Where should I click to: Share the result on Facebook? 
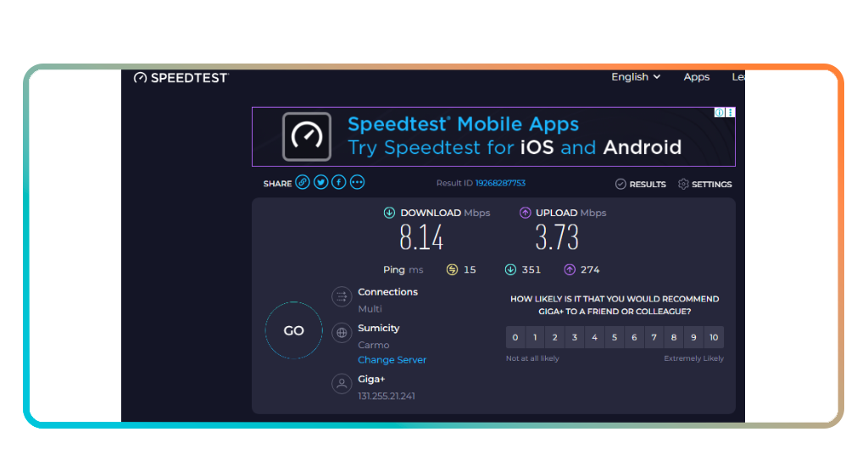pos(339,182)
